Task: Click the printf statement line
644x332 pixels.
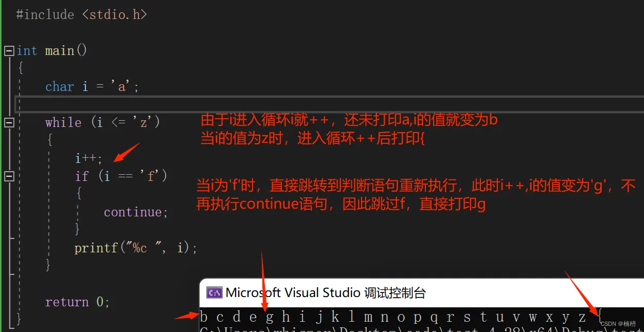Action: click(136, 248)
